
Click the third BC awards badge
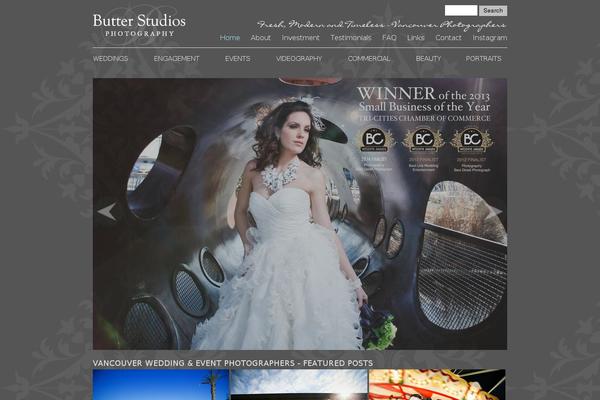472,139
